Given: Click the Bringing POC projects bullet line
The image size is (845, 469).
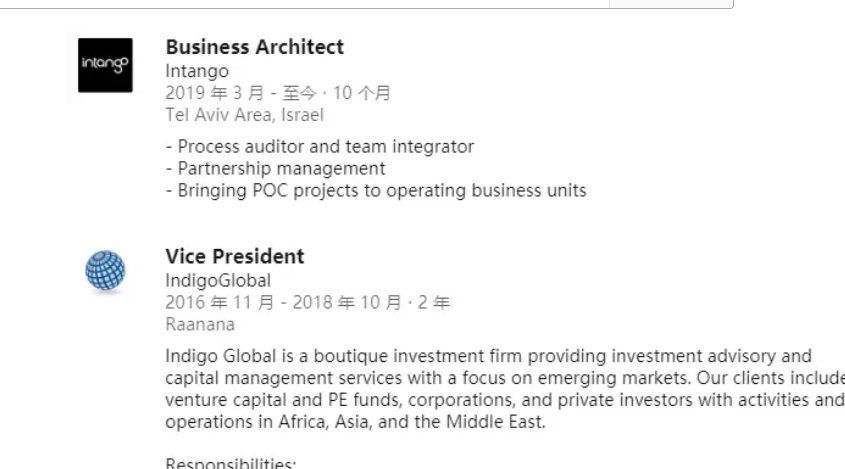Looking at the screenshot, I should (375, 190).
